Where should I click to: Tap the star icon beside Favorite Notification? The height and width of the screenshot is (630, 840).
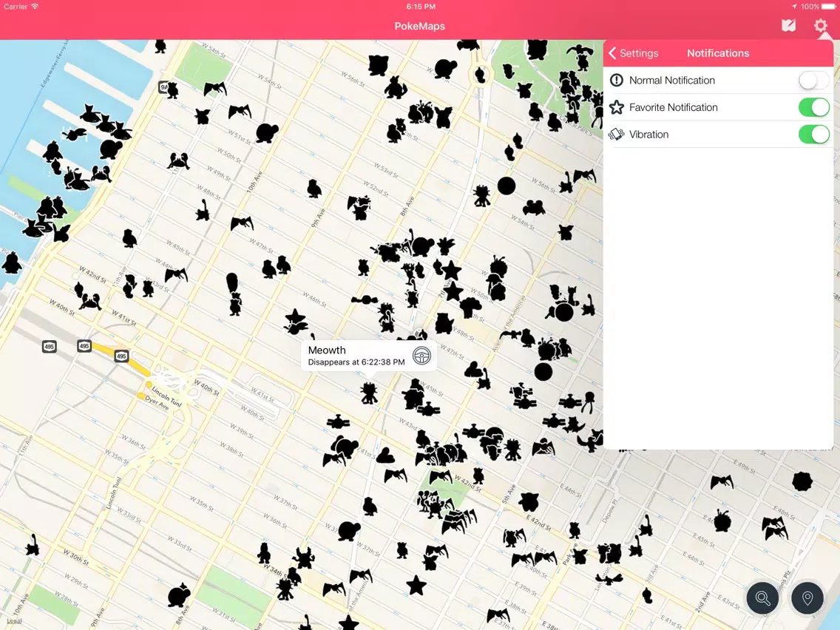tap(617, 107)
